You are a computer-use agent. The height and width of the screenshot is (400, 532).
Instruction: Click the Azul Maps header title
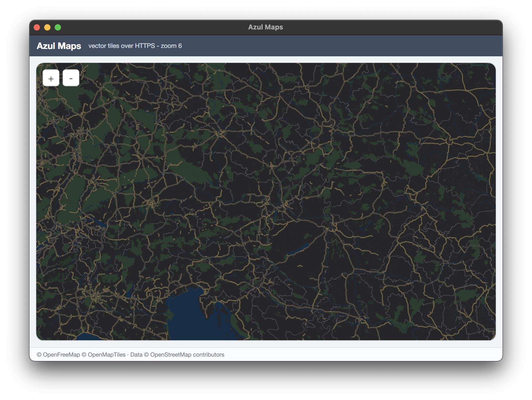[59, 46]
